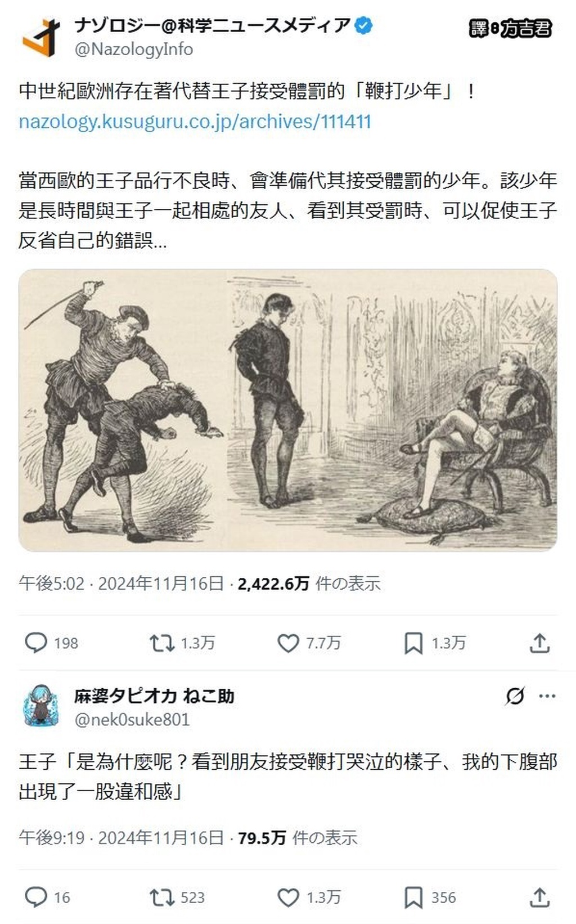
Task: Bookmark the main post with 1.3万 bookmarks
Action: click(x=435, y=643)
